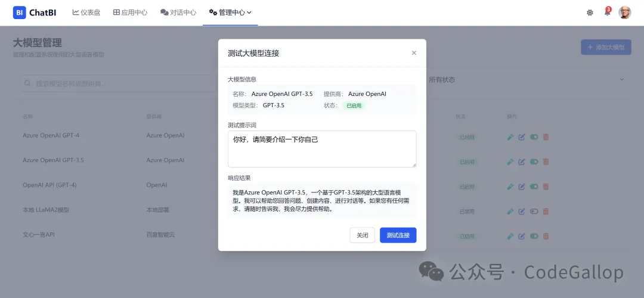
Task: Test-tube icon in Azure OpenAI GPT-3.5 row
Action: point(510,162)
